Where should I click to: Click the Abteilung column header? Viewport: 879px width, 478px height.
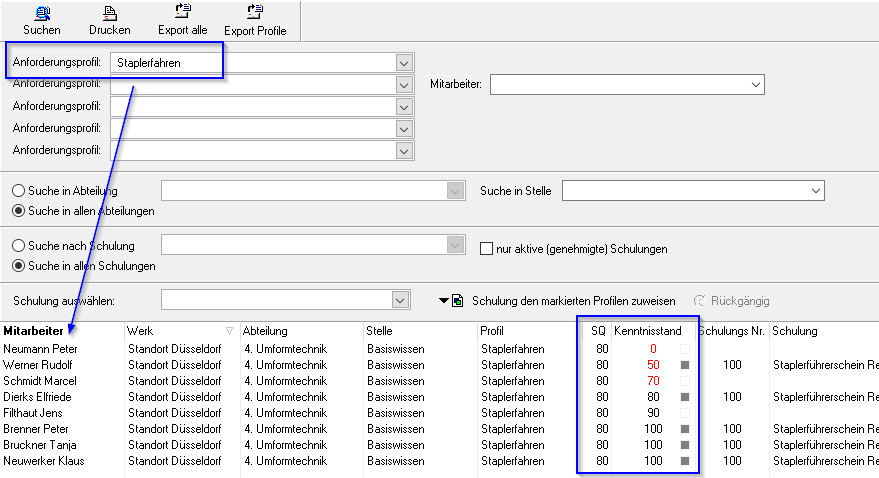(x=266, y=331)
